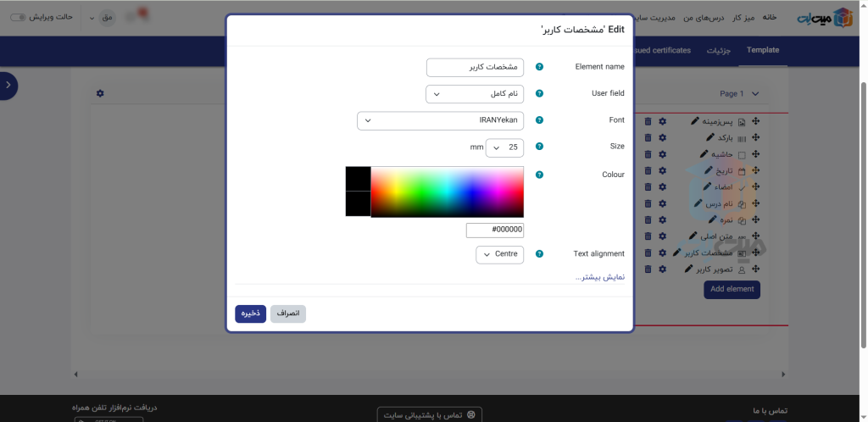The height and width of the screenshot is (422, 868).
Task: Switch to the Template tab
Action: (x=762, y=50)
